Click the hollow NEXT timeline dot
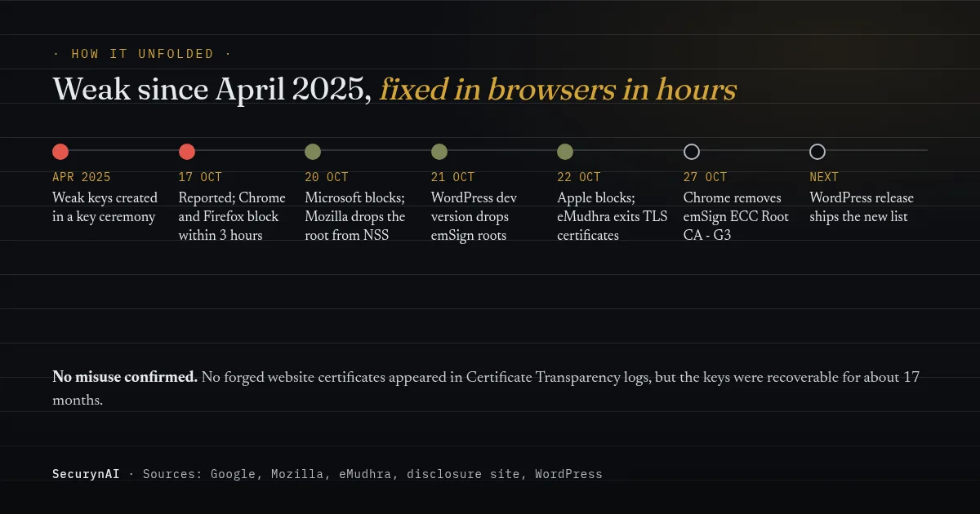980x514 pixels. [817, 152]
